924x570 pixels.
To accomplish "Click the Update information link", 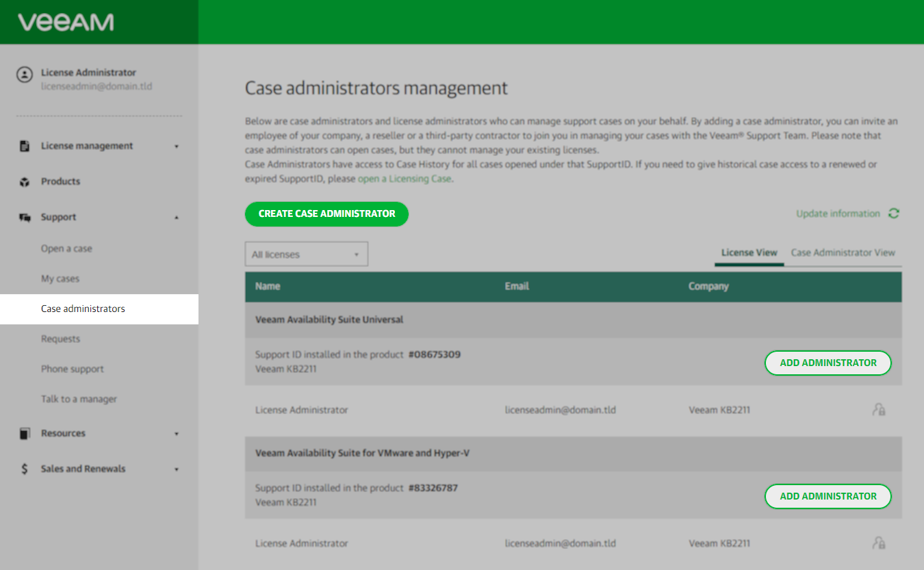I will (x=838, y=213).
